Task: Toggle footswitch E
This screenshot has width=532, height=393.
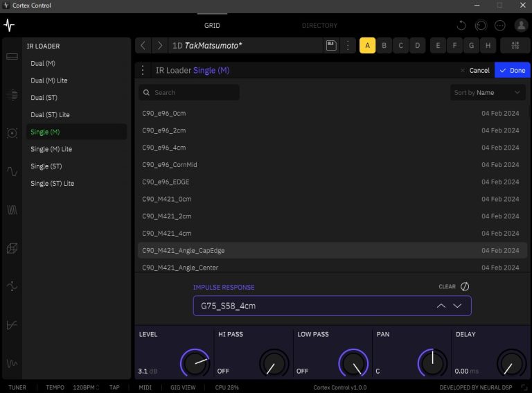Action: click(438, 46)
